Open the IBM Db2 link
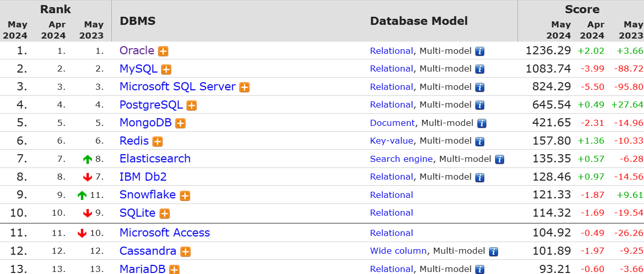Image resolution: width=644 pixels, height=274 pixels. click(x=143, y=177)
